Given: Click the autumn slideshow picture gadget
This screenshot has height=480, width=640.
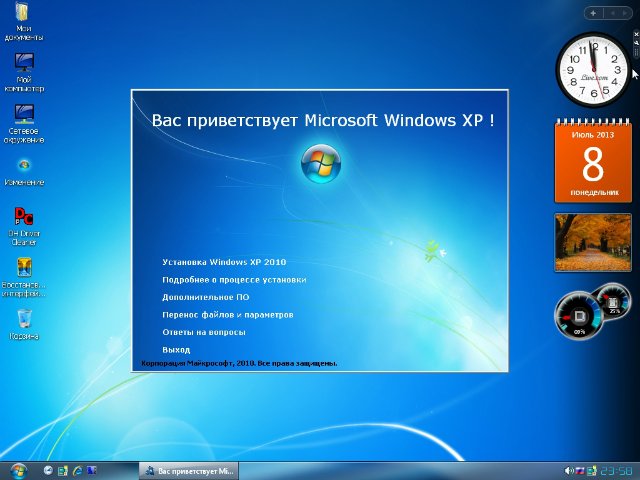Looking at the screenshot, I should 593,242.
